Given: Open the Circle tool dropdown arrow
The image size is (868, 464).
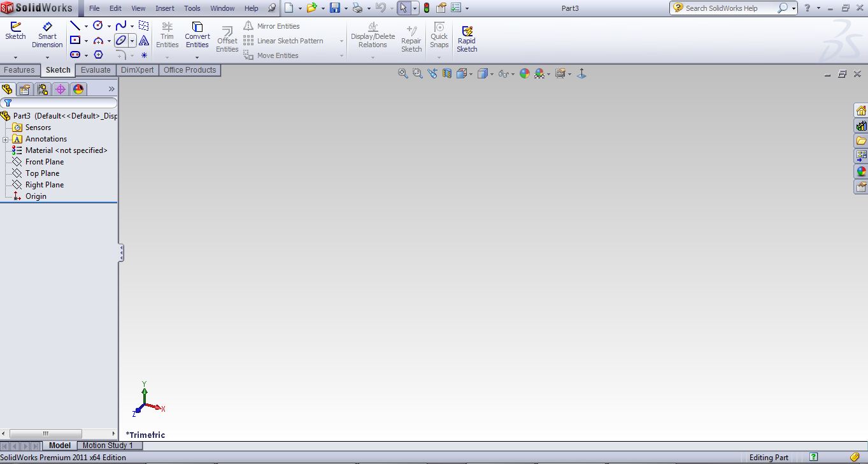Looking at the screenshot, I should click(x=109, y=27).
